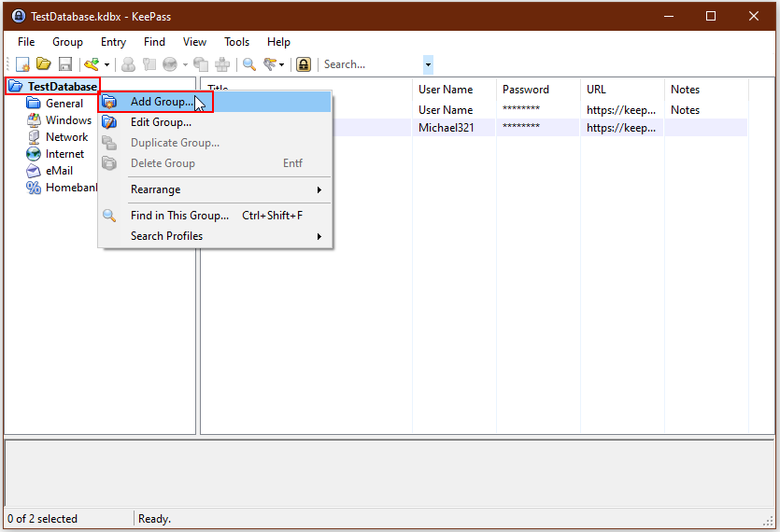Click the password asterisks in Michael321 row

tap(521, 126)
